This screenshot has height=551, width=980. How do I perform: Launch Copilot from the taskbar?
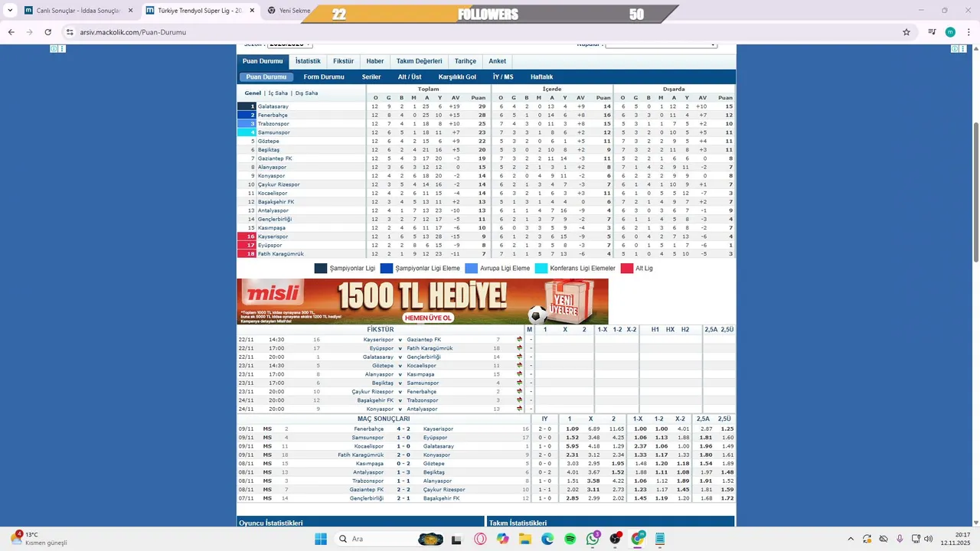pos(502,539)
